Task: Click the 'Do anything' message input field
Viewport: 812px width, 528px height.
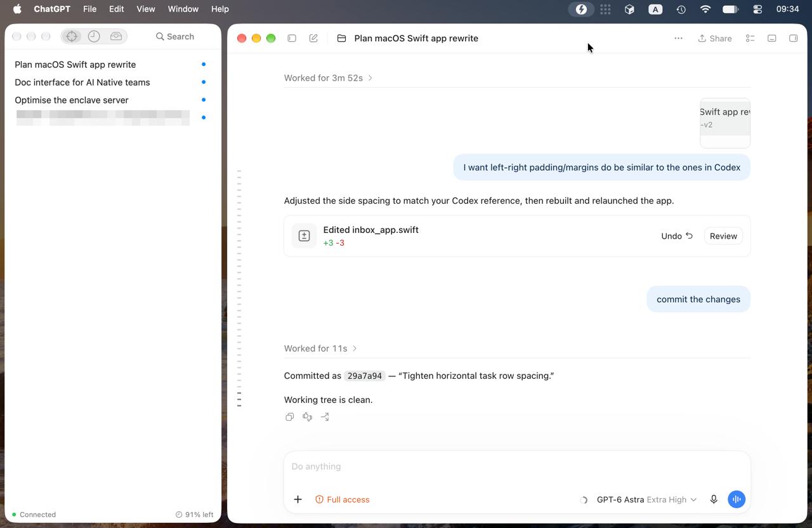Action: (x=517, y=466)
